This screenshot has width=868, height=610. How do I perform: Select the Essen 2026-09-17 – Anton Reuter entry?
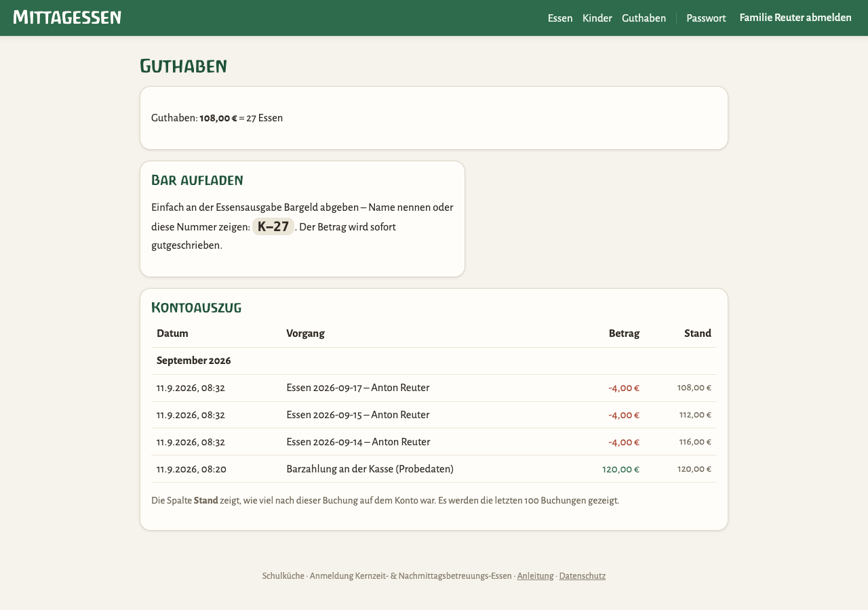[434, 388]
